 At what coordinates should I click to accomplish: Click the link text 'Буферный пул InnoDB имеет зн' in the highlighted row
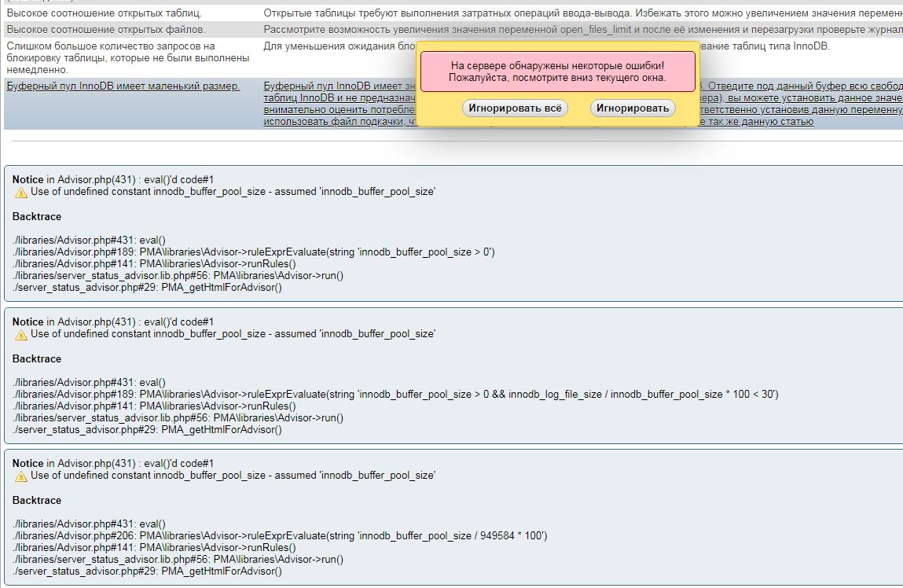340,86
